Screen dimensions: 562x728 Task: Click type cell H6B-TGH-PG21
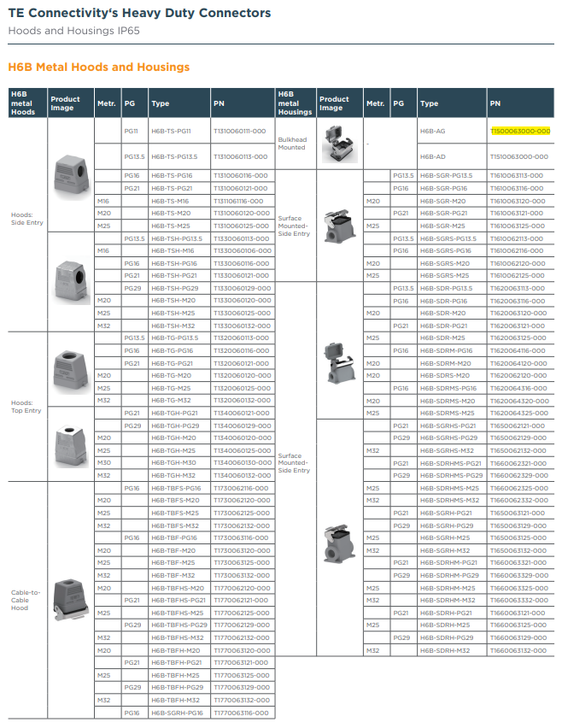click(174, 413)
